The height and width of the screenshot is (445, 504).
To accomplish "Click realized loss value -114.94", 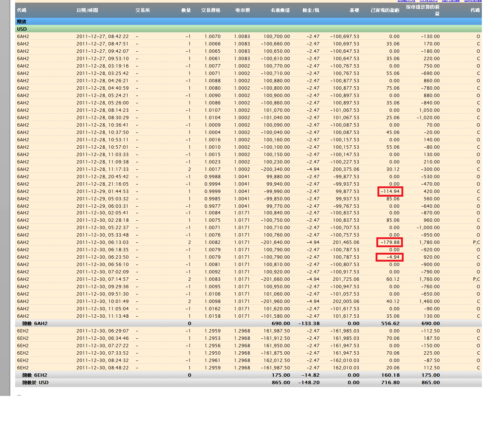I will tap(390, 192).
